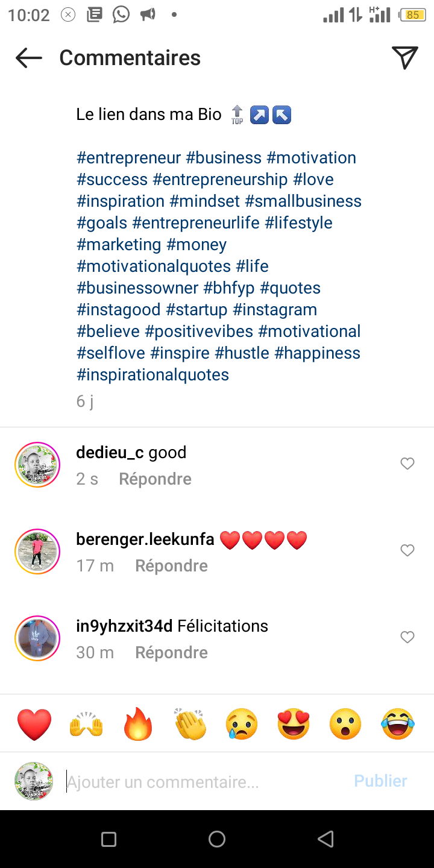Choose the clapping hands emoji

tap(190, 724)
